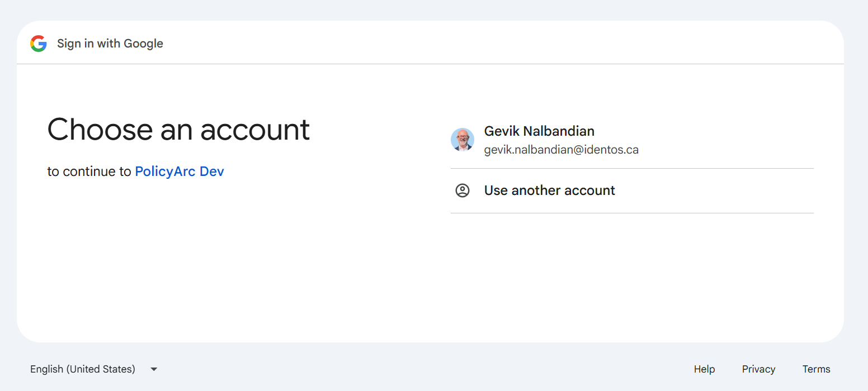Select the Gevik Nalbandian account name
Viewport: 868px width, 391px height.
(x=539, y=131)
